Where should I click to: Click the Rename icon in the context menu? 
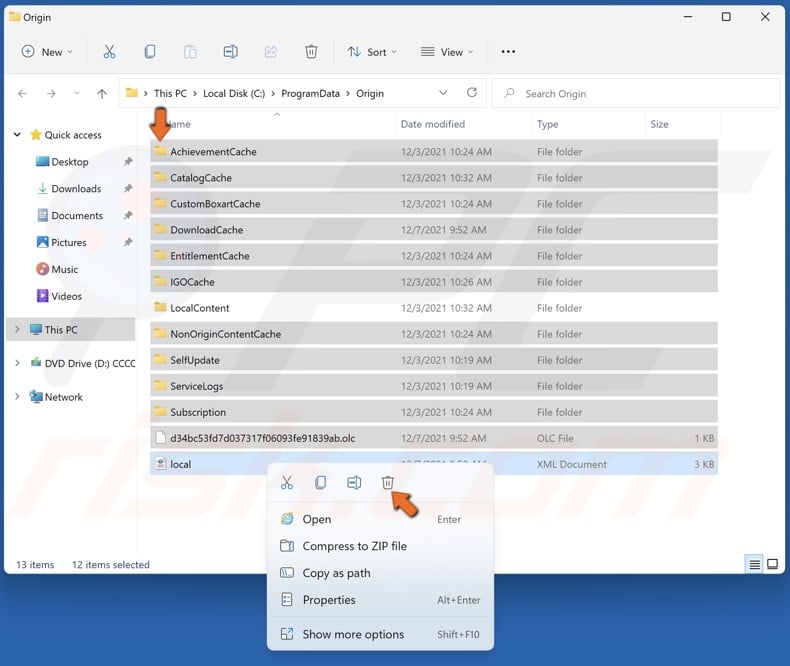[354, 483]
